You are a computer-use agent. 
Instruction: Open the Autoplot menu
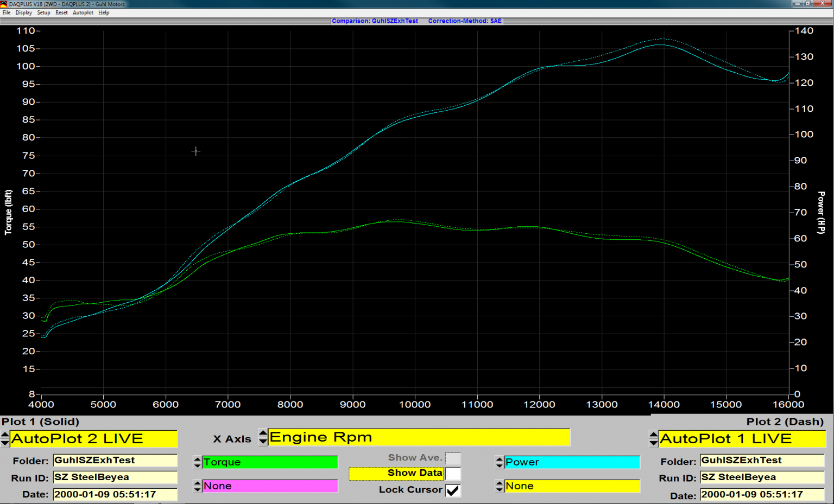(83, 12)
